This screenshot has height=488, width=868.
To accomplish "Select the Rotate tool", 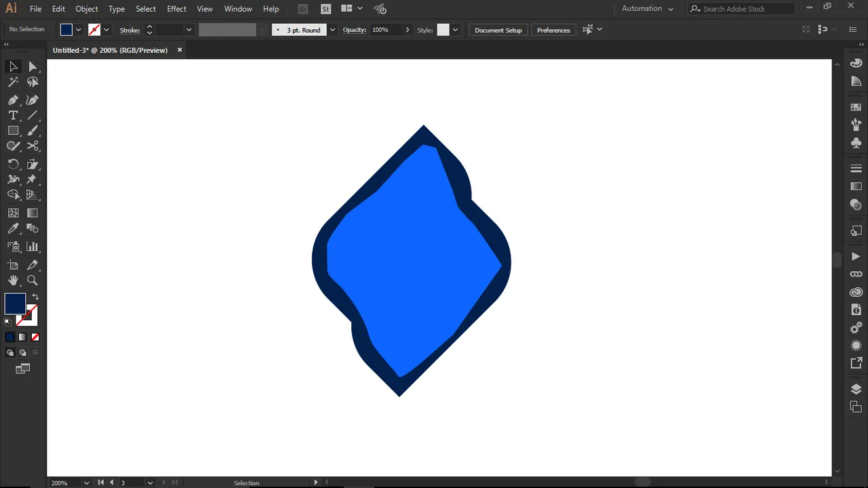I will click(x=13, y=164).
